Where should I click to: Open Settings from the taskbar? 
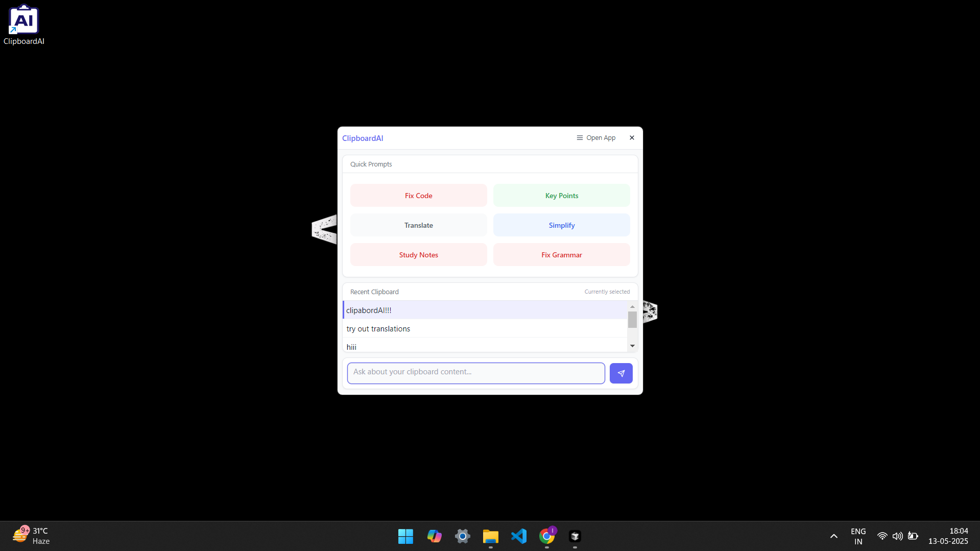tap(462, 536)
